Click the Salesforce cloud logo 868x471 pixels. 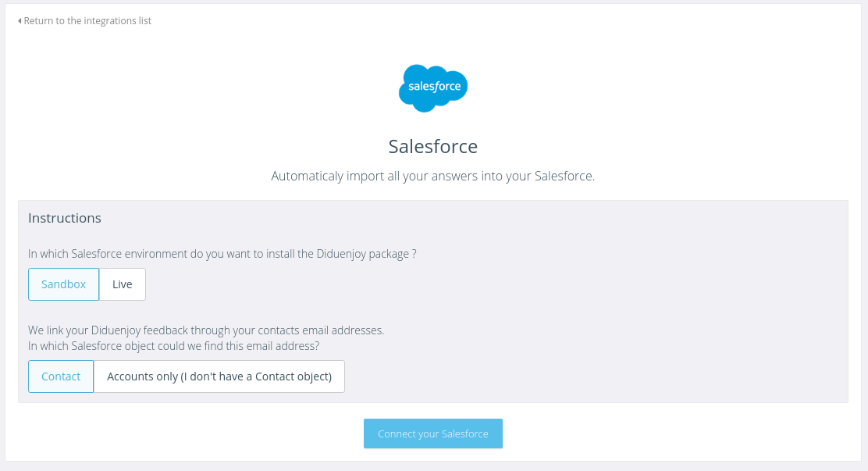(433, 88)
